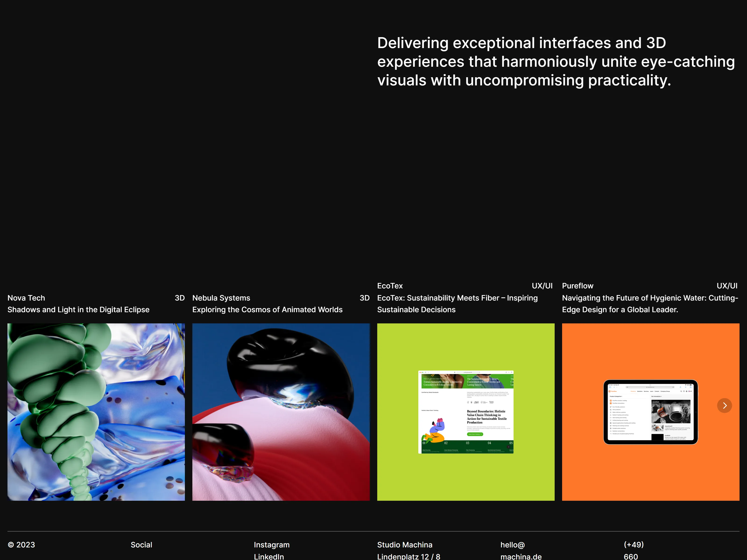Viewport: 747px width, 560px height.
Task: Open the EcoTex green project image
Action: [466, 412]
